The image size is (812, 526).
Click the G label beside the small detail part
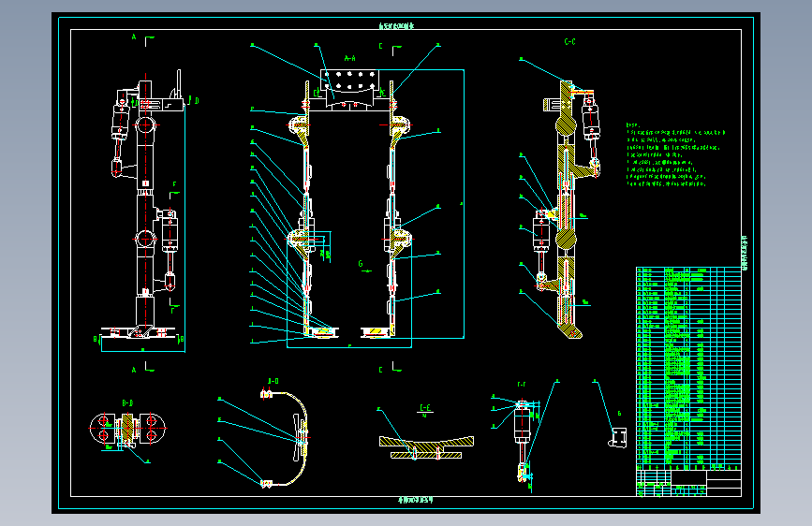coord(619,413)
